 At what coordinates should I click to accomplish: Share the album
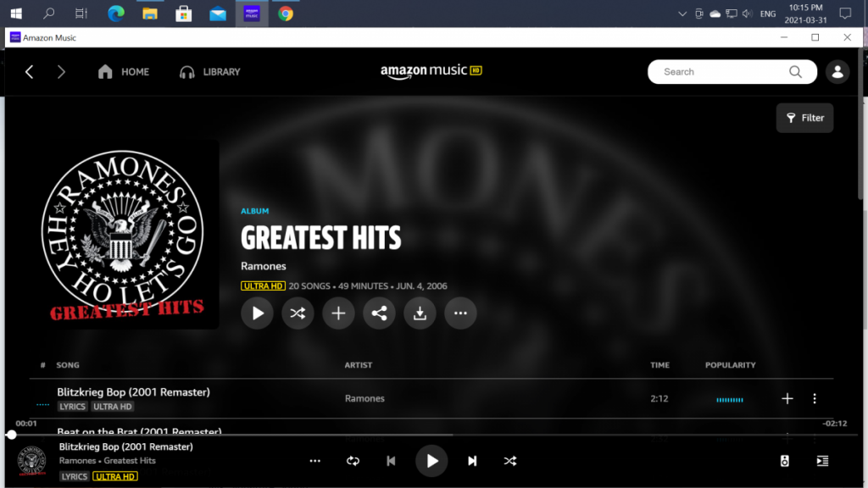[379, 313]
